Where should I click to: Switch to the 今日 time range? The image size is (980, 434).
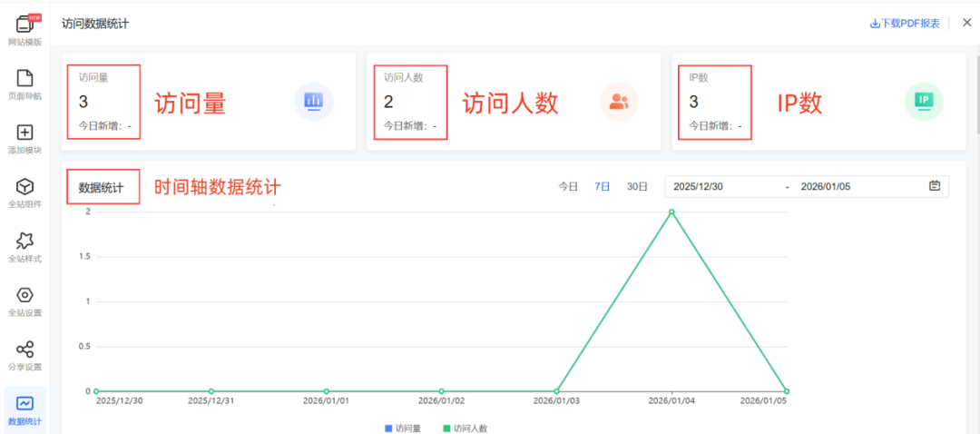click(568, 186)
